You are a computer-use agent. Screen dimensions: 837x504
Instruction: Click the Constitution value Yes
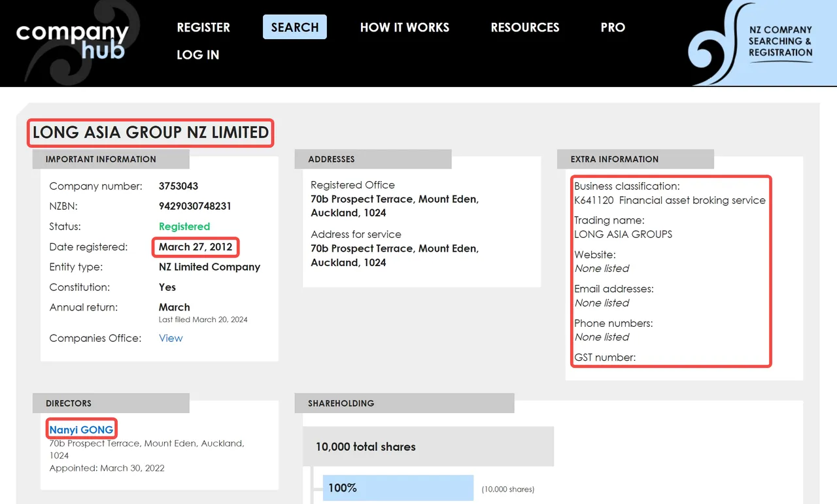click(x=167, y=287)
